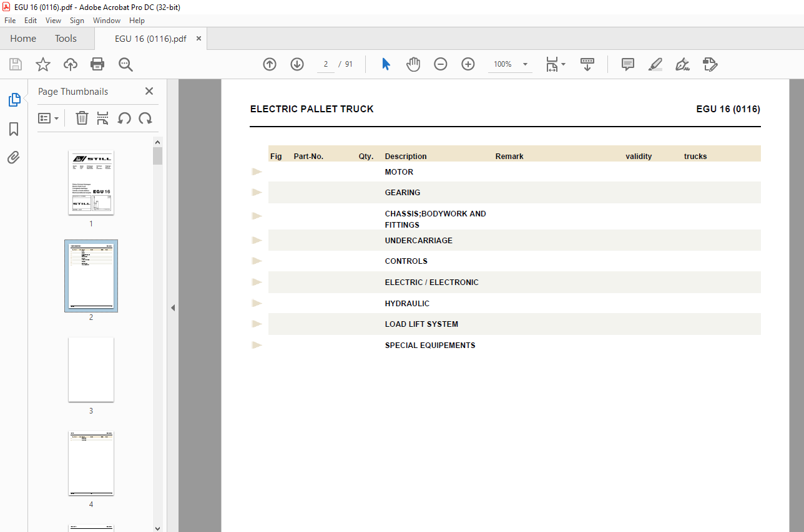Open thumbnail options dropdown

coord(49,118)
